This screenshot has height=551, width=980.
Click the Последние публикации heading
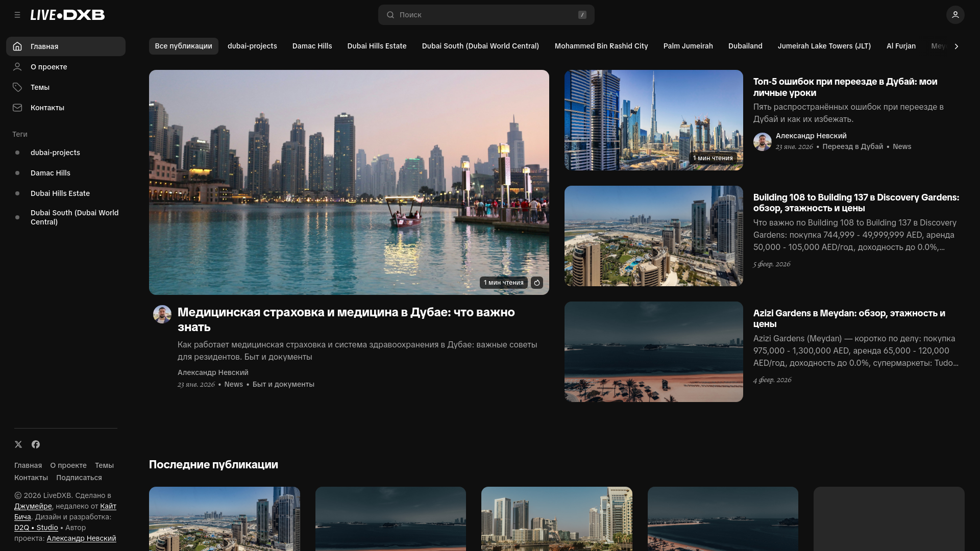coord(213,465)
